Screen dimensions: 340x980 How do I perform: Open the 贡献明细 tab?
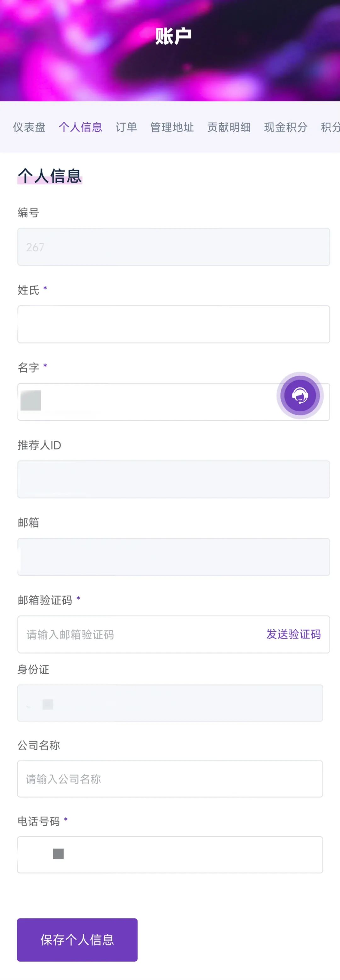[x=229, y=127]
